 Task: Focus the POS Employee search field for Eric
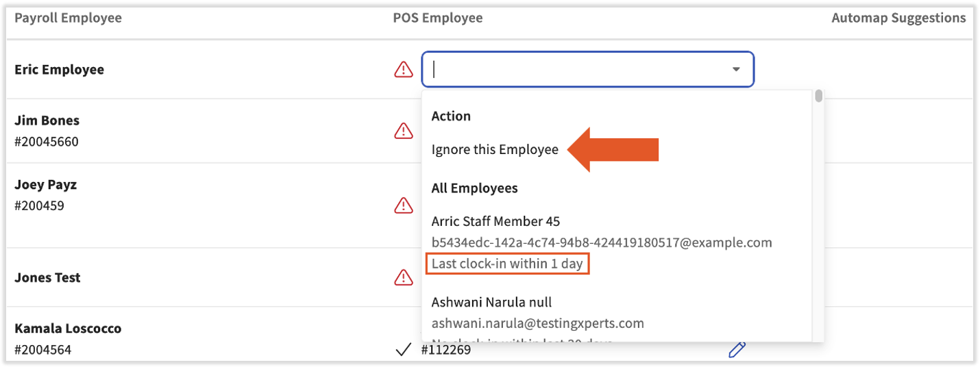[576, 69]
